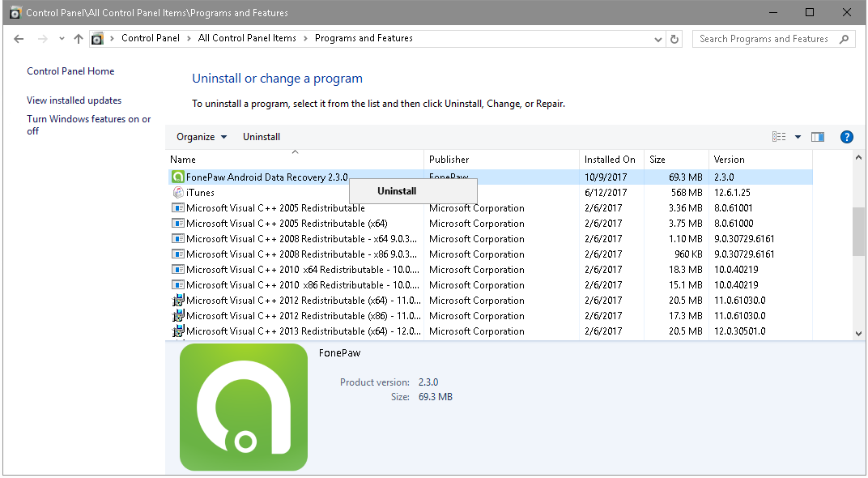
Task: Select the iTunes program row name
Action: click(200, 193)
